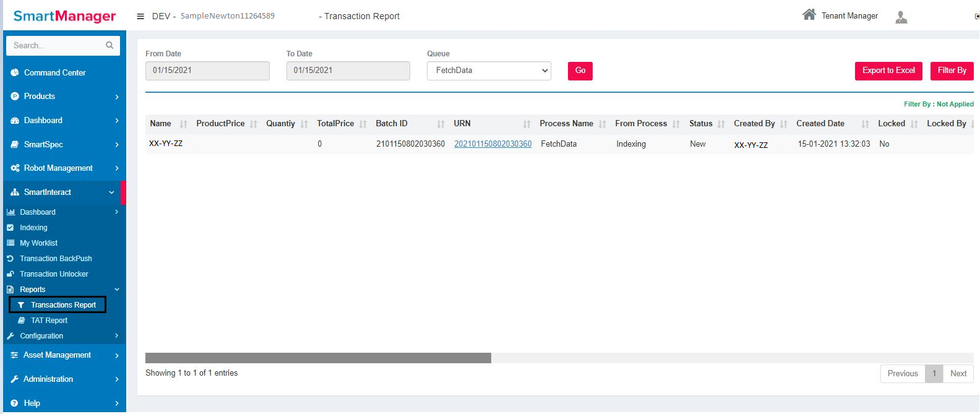Click the hamburger menu icon in header
The height and width of the screenshot is (414, 980).
point(140,16)
